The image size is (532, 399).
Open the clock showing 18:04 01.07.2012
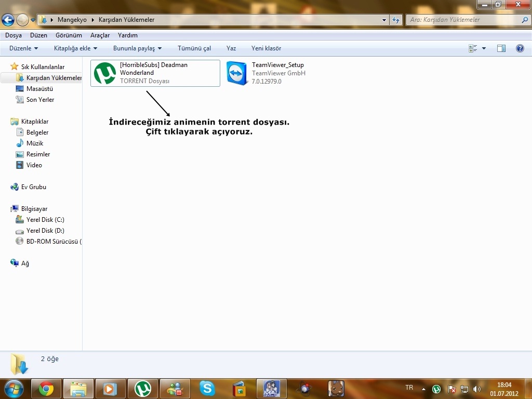coord(504,389)
